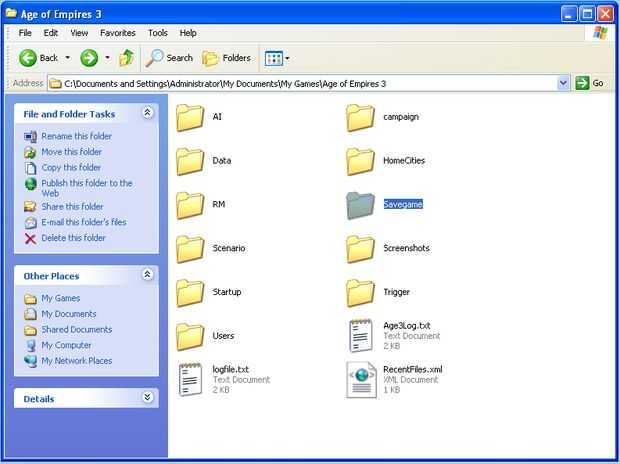Image resolution: width=620 pixels, height=464 pixels.
Task: Collapse the File and Folder Tasks panel
Action: coord(147,113)
